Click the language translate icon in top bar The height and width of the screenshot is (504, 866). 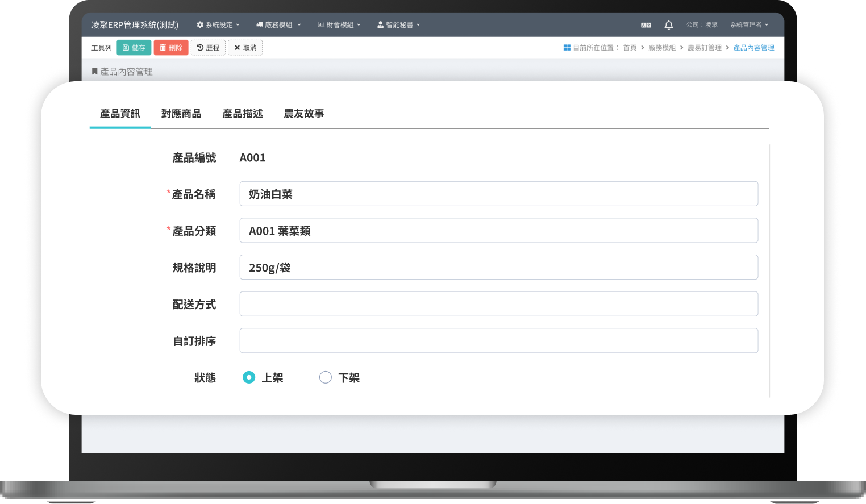[x=646, y=24]
